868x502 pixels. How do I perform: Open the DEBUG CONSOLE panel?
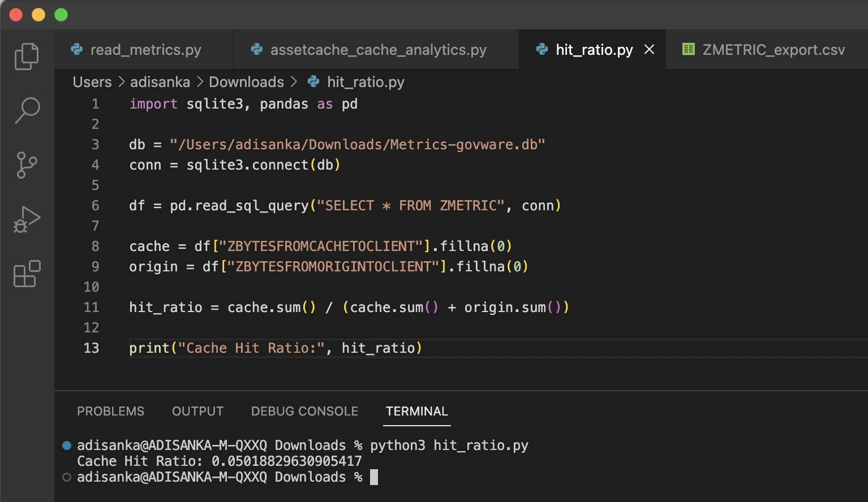click(x=304, y=412)
